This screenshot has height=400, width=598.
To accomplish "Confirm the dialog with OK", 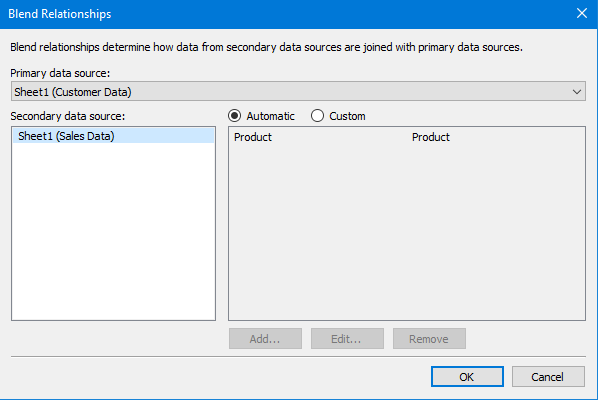I will point(467,377).
